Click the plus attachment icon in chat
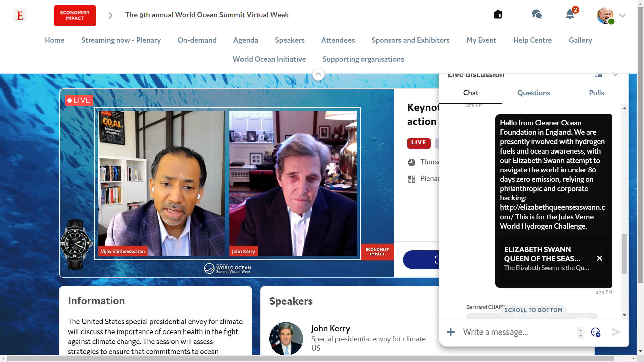 [451, 332]
